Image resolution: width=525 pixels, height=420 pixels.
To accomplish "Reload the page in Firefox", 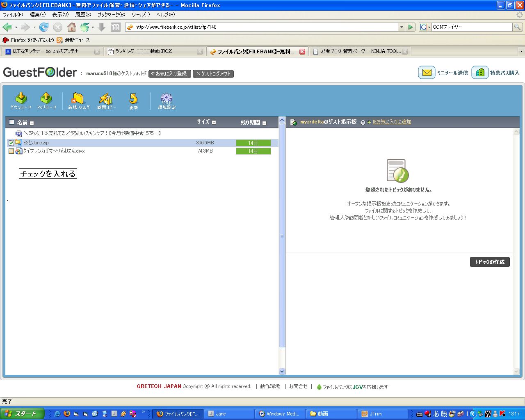I will [44, 27].
